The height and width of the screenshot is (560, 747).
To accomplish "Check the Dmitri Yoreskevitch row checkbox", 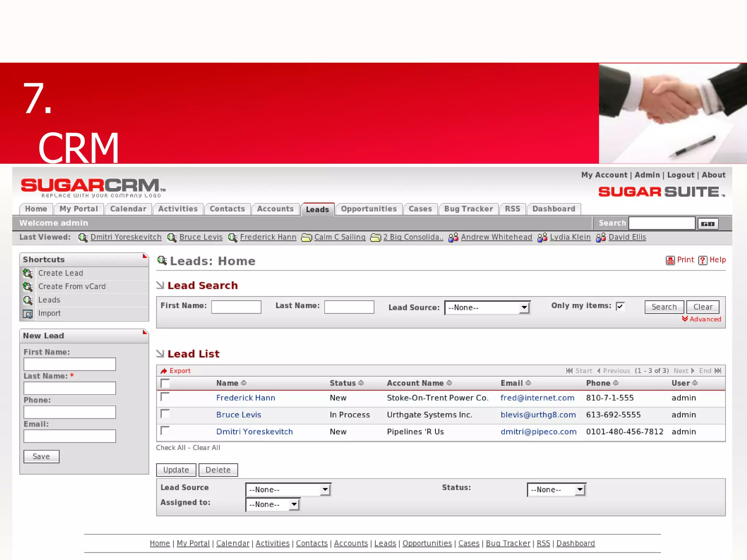I will click(x=165, y=431).
